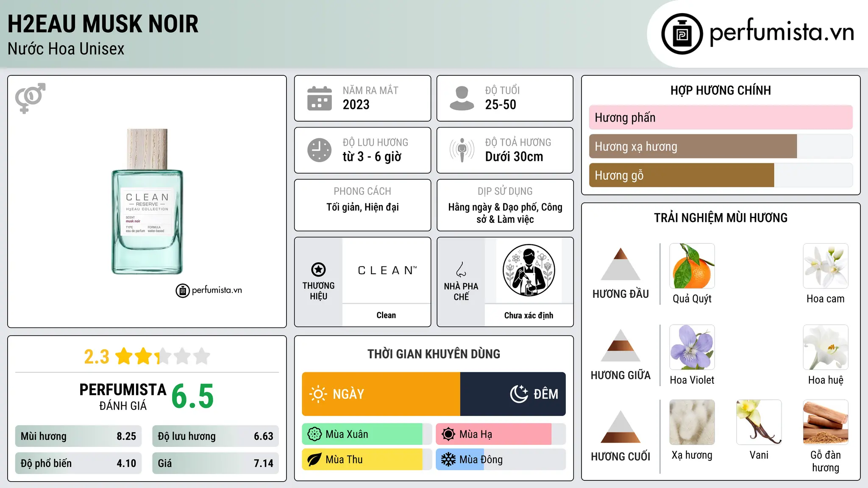
Task: Click the Hợp hương chính heading
Action: pyautogui.click(x=721, y=91)
